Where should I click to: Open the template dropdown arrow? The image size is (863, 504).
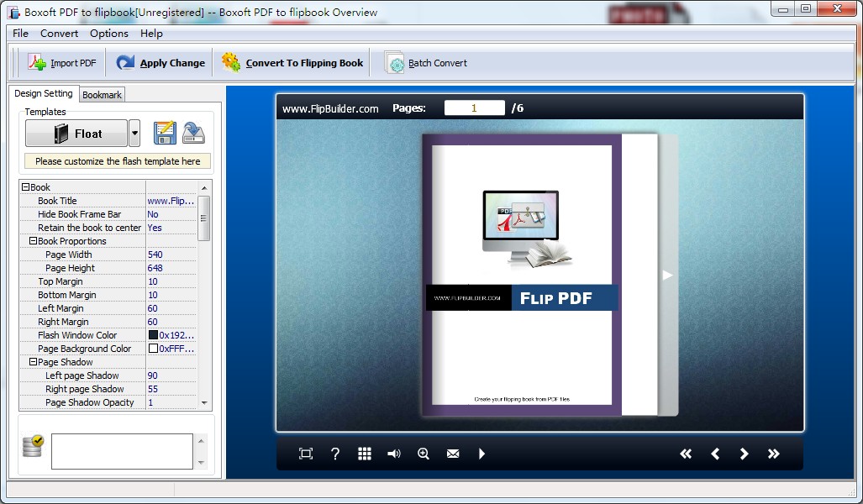(x=134, y=134)
